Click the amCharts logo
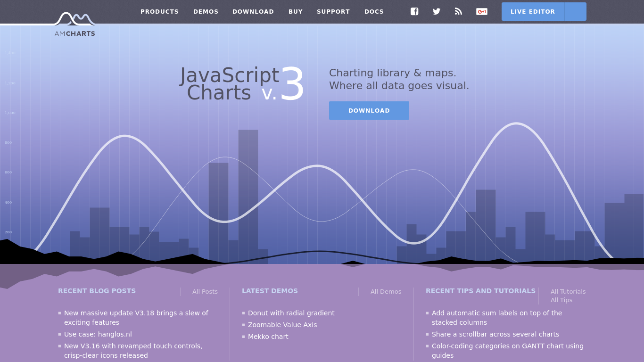 tap(75, 25)
